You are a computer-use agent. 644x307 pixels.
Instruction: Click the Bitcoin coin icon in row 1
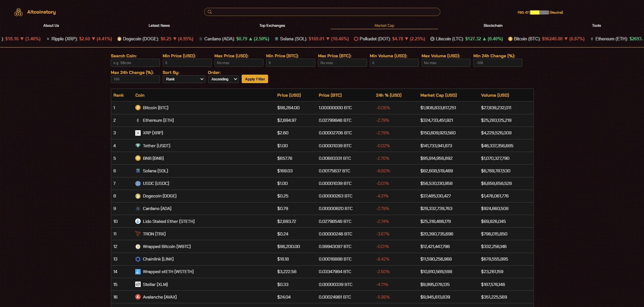(x=138, y=108)
